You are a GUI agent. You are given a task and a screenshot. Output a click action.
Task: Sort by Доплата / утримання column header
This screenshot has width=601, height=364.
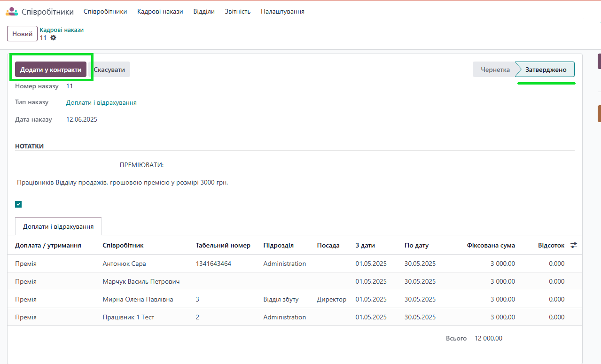pyautogui.click(x=48, y=245)
